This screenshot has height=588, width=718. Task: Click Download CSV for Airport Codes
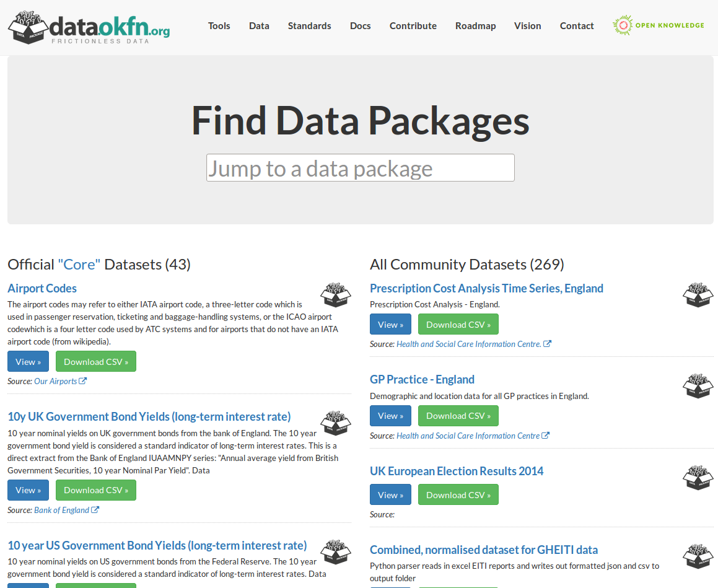[x=95, y=361]
